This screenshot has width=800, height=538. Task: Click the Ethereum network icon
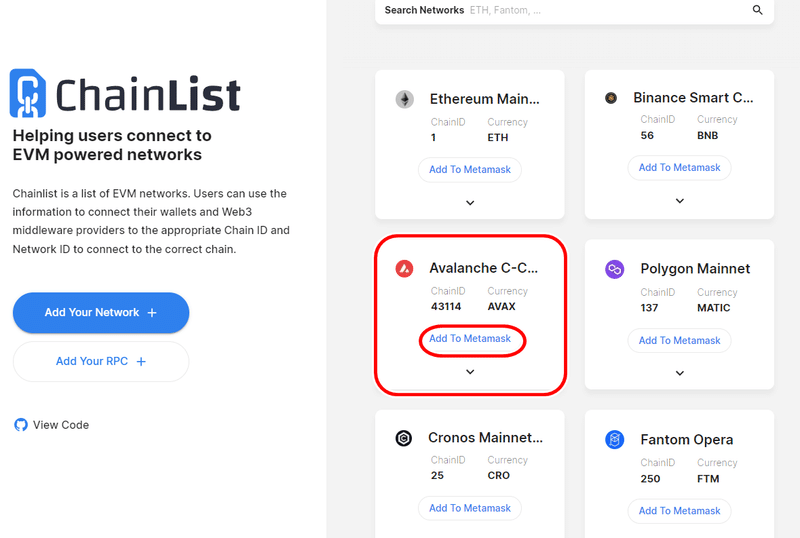405,99
